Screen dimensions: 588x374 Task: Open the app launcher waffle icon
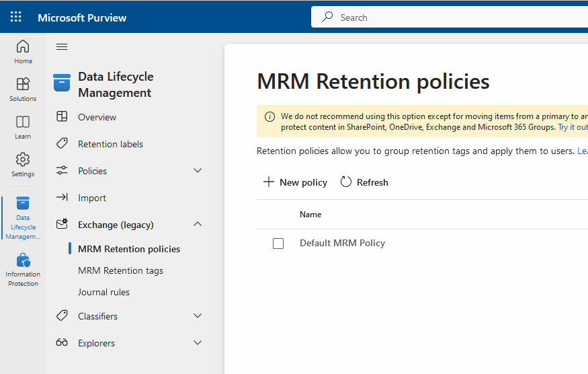tap(16, 17)
